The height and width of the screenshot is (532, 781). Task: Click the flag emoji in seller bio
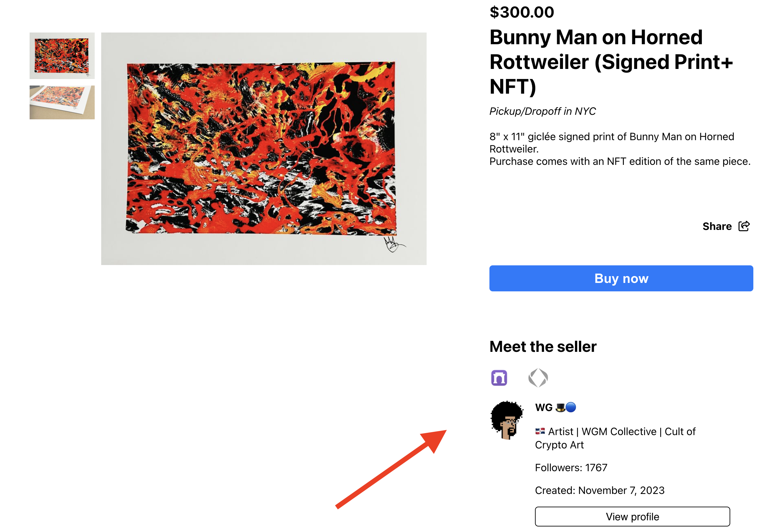(540, 431)
